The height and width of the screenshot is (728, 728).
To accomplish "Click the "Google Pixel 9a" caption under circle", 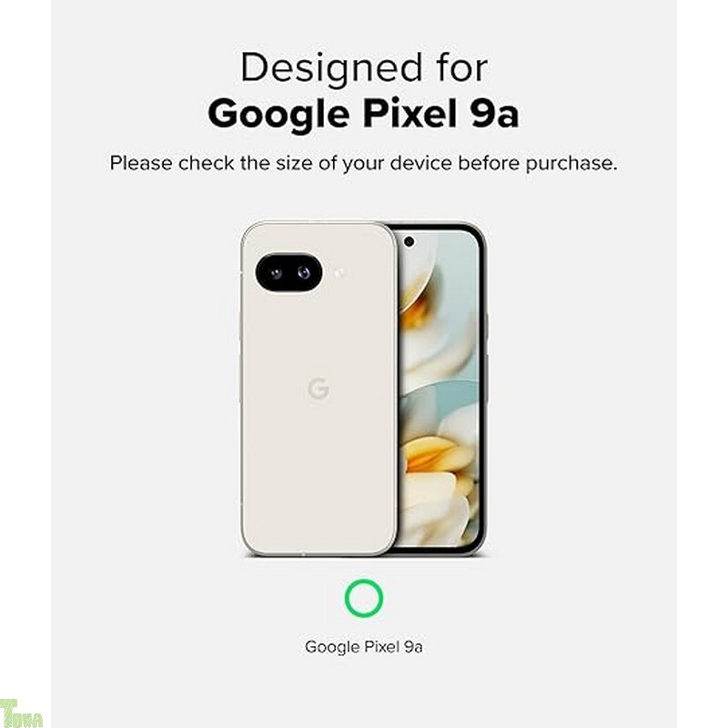I will click(363, 647).
